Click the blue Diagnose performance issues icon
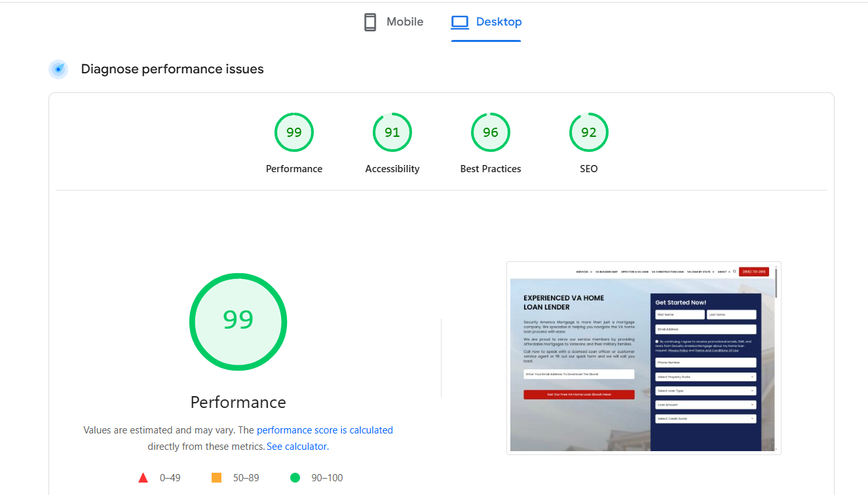 click(58, 69)
